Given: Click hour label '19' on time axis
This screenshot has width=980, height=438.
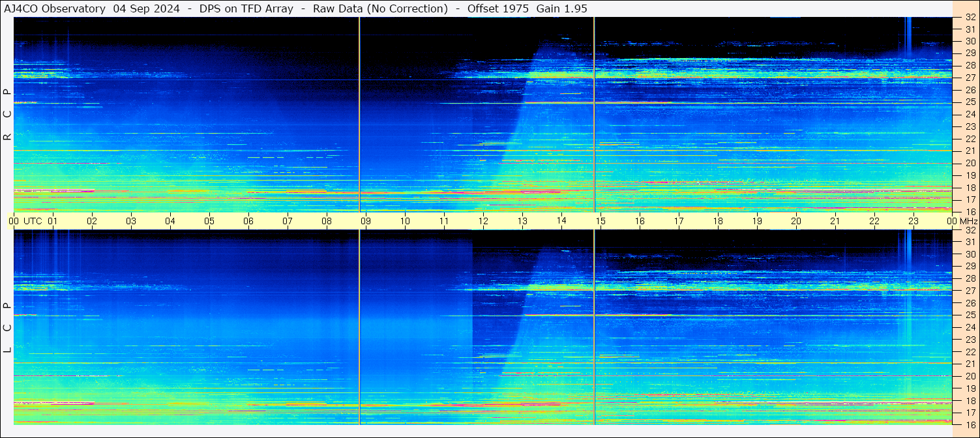Looking at the screenshot, I should tap(757, 221).
